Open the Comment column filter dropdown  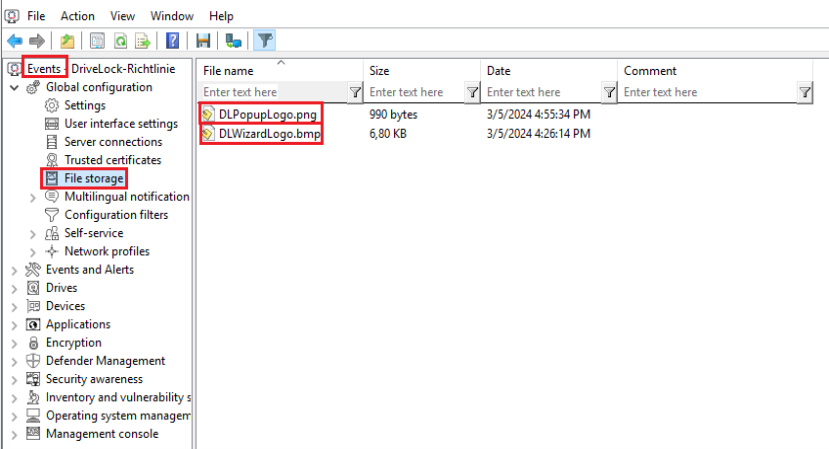coord(805,92)
